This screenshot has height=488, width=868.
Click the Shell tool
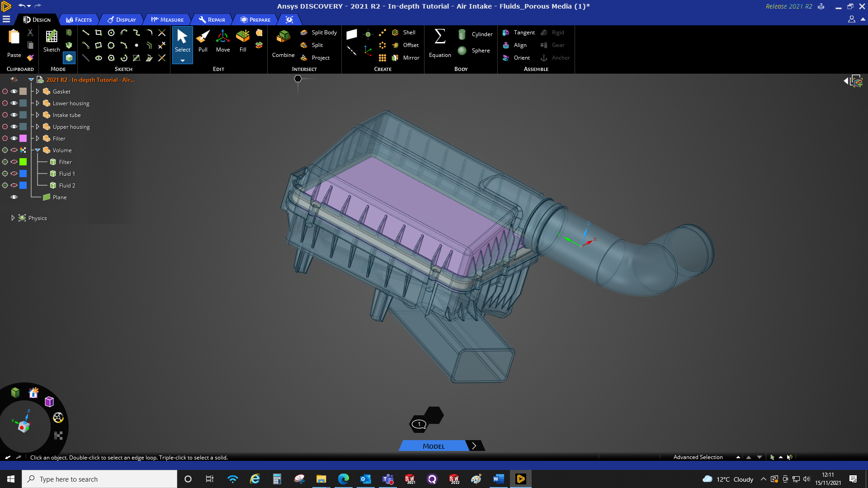pos(404,33)
